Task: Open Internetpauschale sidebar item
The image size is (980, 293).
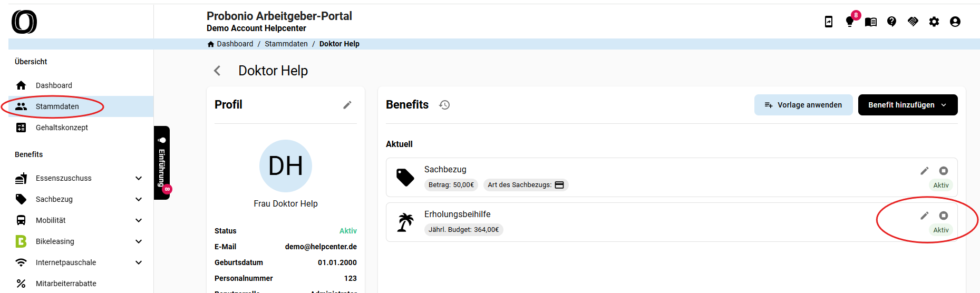Action: point(81,262)
